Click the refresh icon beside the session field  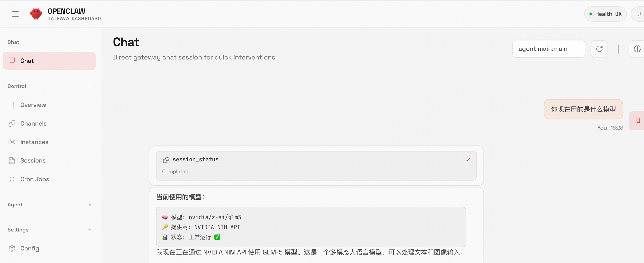pyautogui.click(x=599, y=49)
